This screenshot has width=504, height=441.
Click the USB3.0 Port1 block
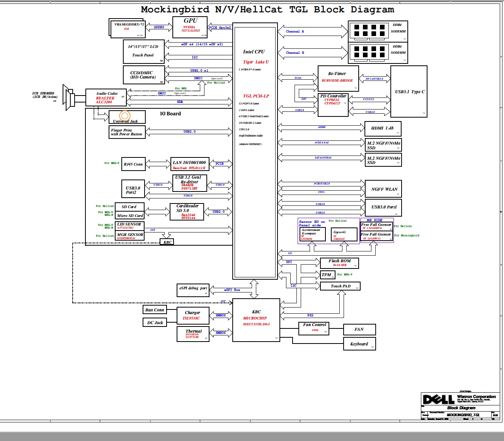click(x=383, y=207)
